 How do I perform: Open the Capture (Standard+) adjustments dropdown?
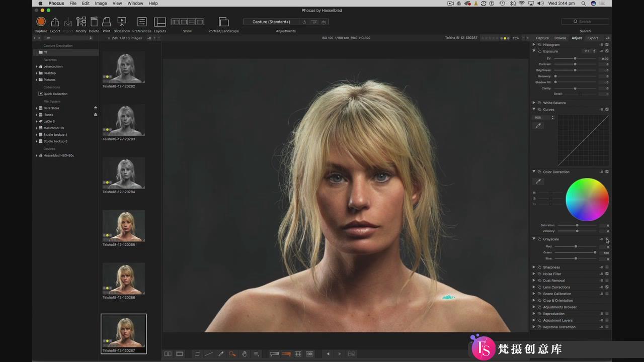pos(272,22)
